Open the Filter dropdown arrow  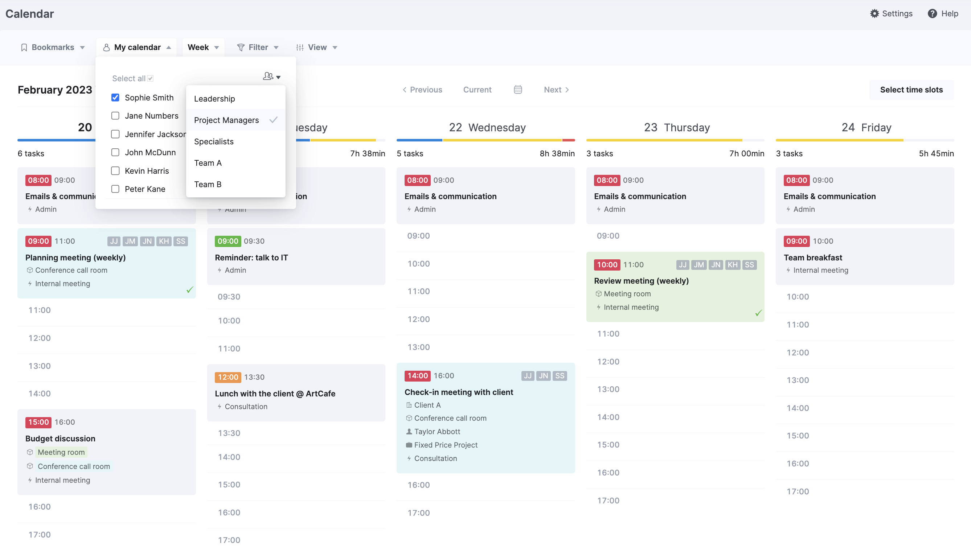[x=276, y=47]
